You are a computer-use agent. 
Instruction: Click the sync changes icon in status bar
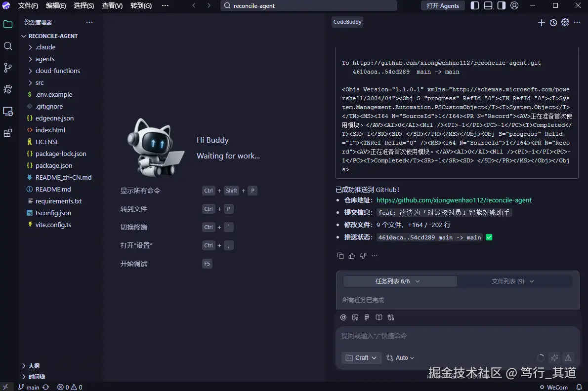click(46, 387)
